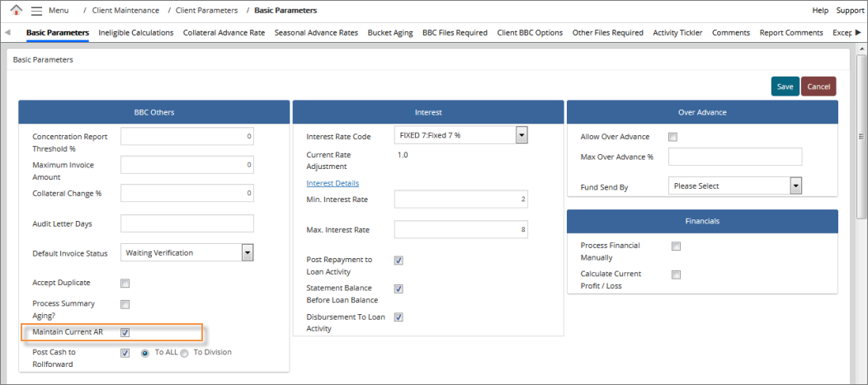This screenshot has width=868, height=385.
Task: Toggle Maintain Current AR checkbox
Action: 125,333
